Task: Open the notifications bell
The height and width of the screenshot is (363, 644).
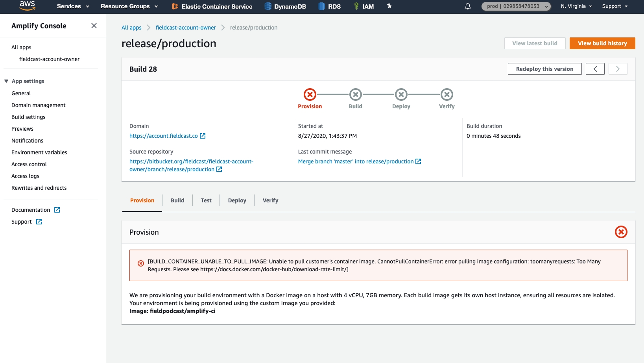Action: coord(468,6)
